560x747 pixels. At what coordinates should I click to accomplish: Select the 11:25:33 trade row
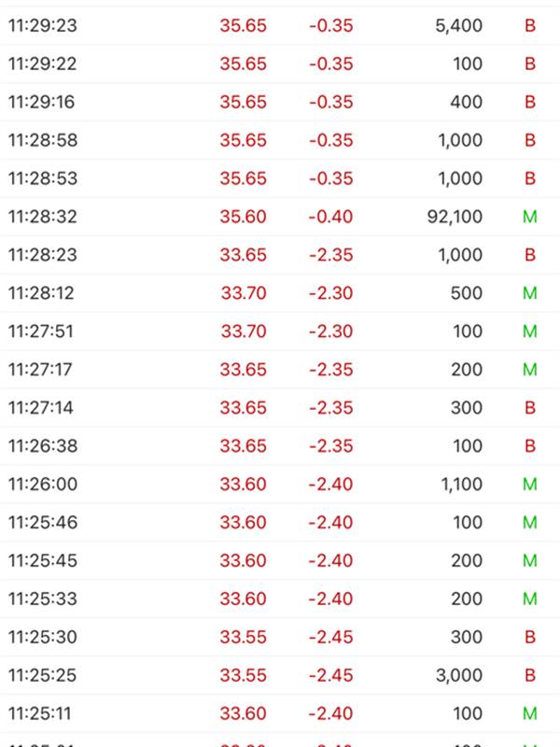point(280,599)
